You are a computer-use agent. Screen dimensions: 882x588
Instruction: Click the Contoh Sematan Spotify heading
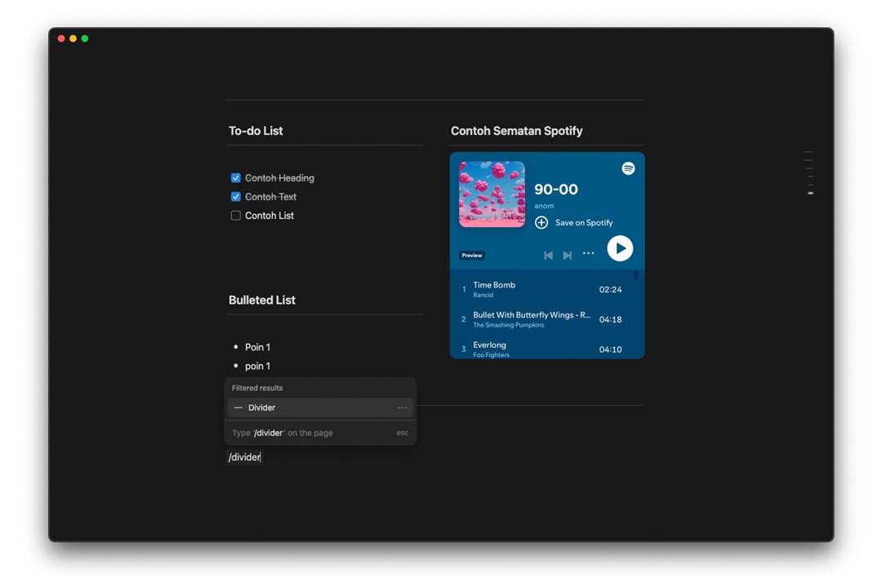click(516, 131)
